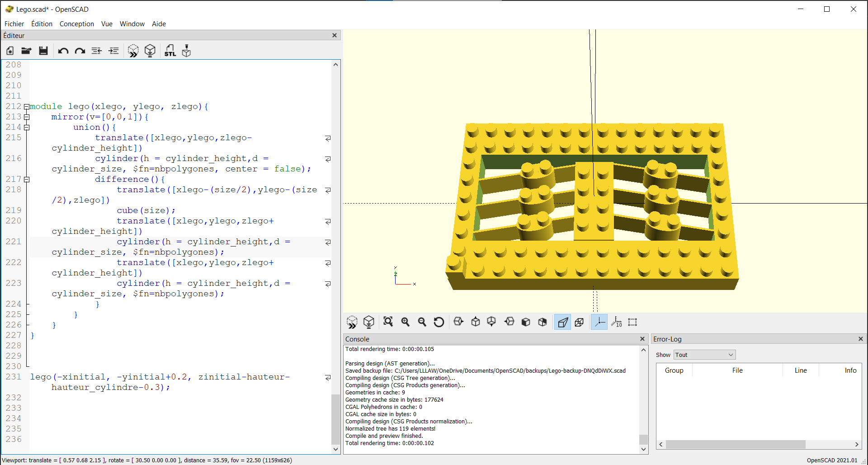
Task: Toggle Show Scale Markers
Action: pos(617,322)
